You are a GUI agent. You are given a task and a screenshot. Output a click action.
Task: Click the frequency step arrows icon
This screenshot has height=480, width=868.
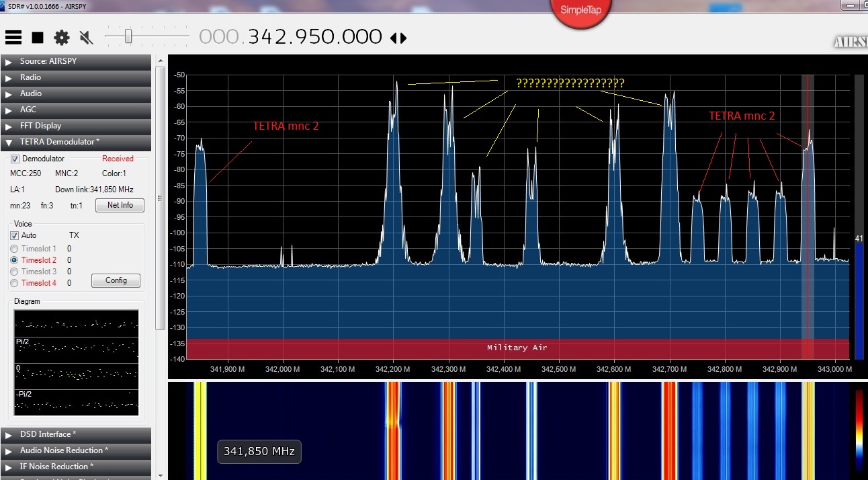pyautogui.click(x=398, y=38)
